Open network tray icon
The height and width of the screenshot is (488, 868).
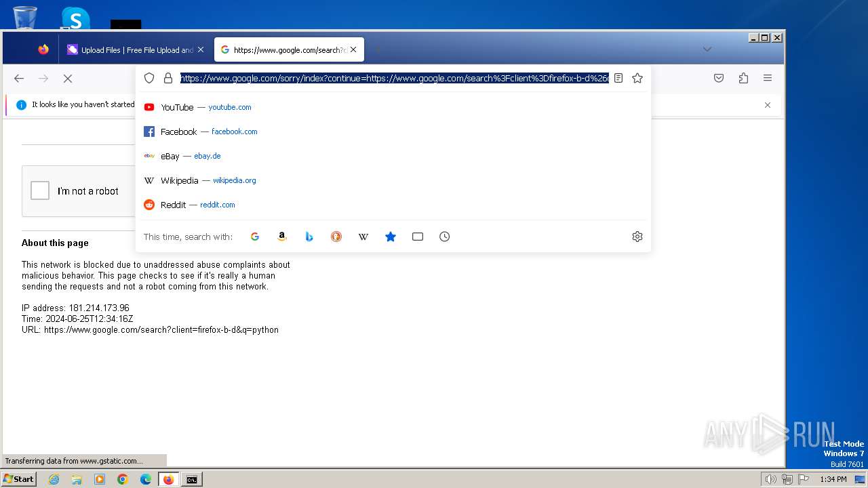787,479
